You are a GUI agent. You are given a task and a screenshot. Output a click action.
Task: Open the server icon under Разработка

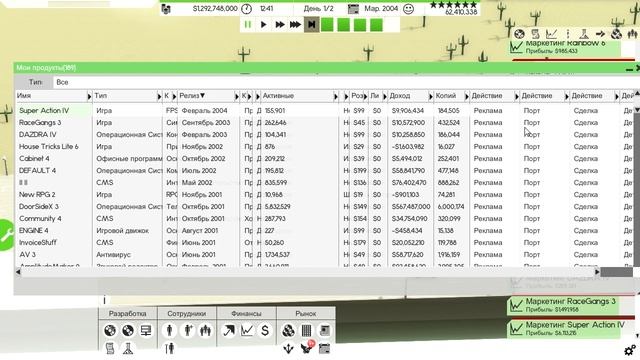[x=146, y=330]
